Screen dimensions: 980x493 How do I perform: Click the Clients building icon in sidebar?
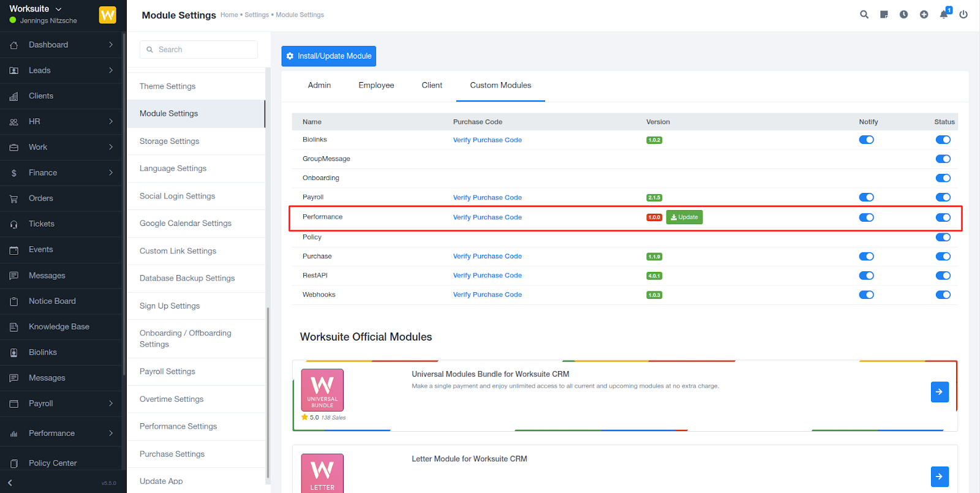coord(13,97)
